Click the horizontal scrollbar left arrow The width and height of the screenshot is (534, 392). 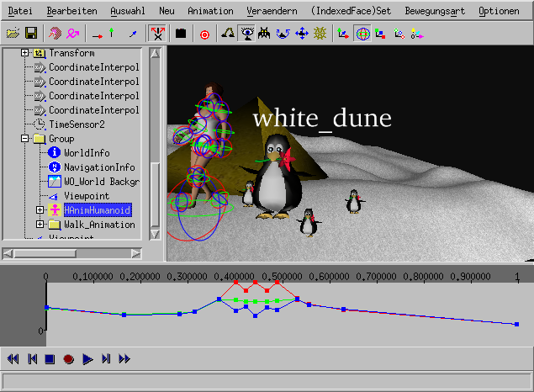[8, 253]
